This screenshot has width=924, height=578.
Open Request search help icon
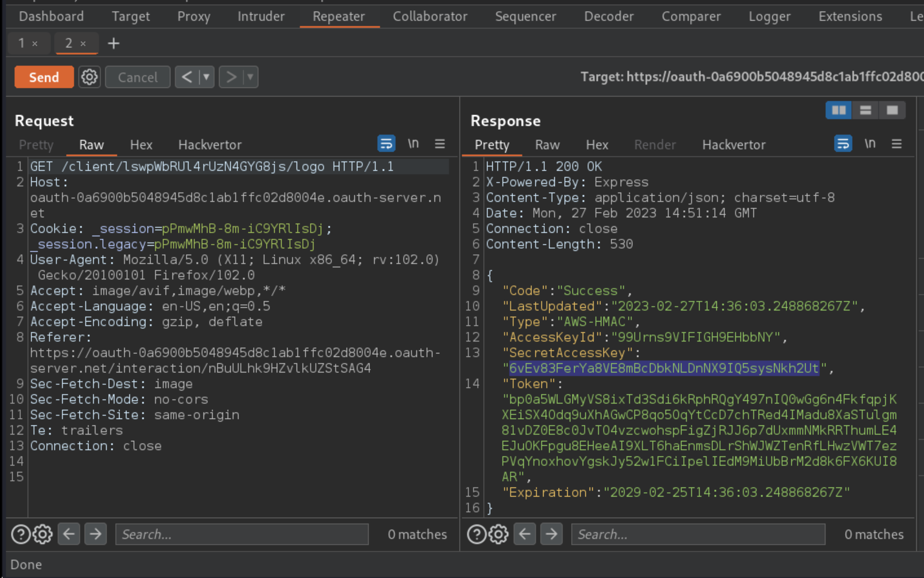pos(21,534)
